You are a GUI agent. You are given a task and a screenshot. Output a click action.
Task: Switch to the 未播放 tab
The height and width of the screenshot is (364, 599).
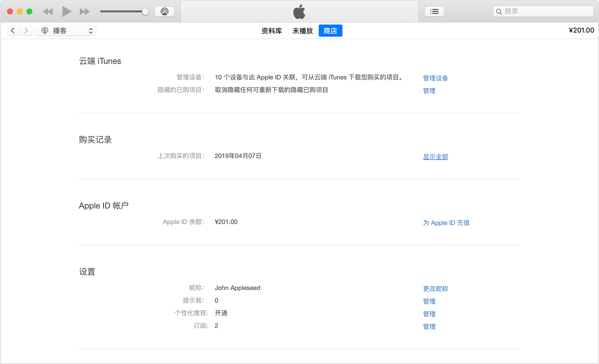tap(303, 31)
